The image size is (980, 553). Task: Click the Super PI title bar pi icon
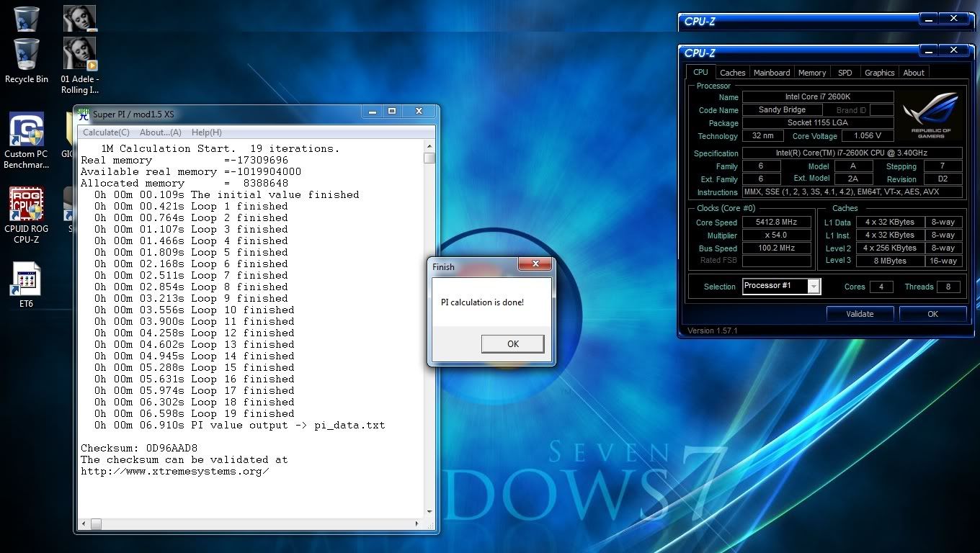84,113
